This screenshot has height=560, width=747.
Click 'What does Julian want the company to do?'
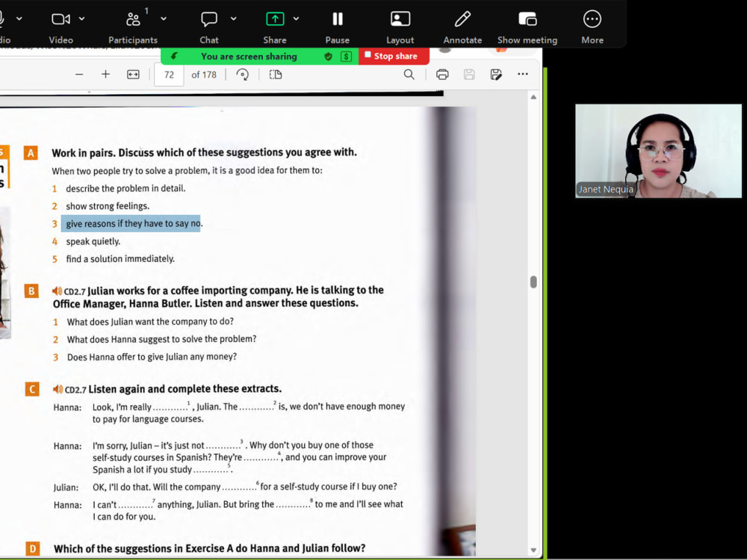[150, 322]
